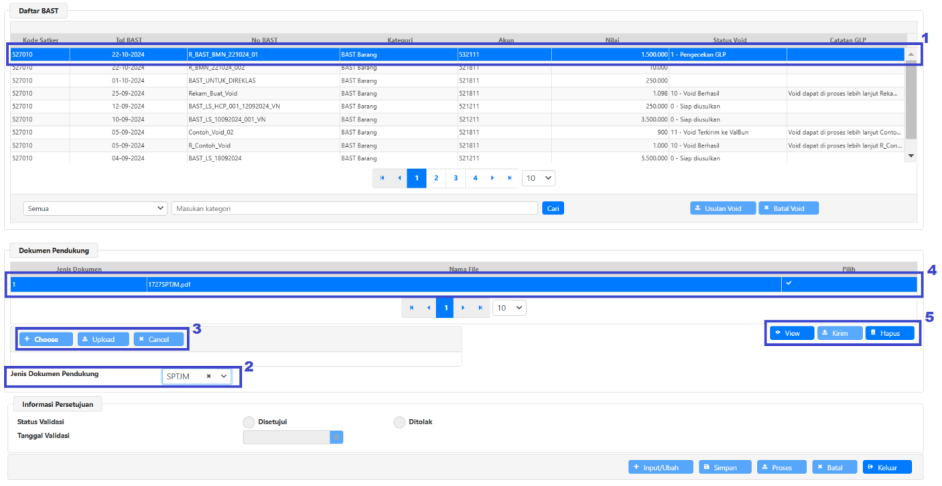Open the Tanggal Validasi calendar picker
The height and width of the screenshot is (486, 942).
pos(337,437)
